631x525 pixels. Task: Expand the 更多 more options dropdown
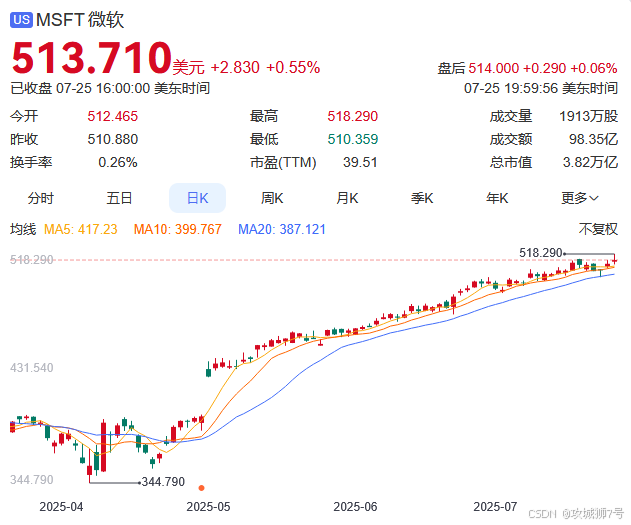tap(580, 198)
